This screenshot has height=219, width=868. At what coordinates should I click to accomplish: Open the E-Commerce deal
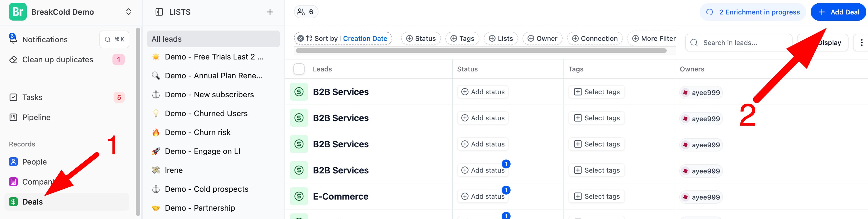point(340,196)
